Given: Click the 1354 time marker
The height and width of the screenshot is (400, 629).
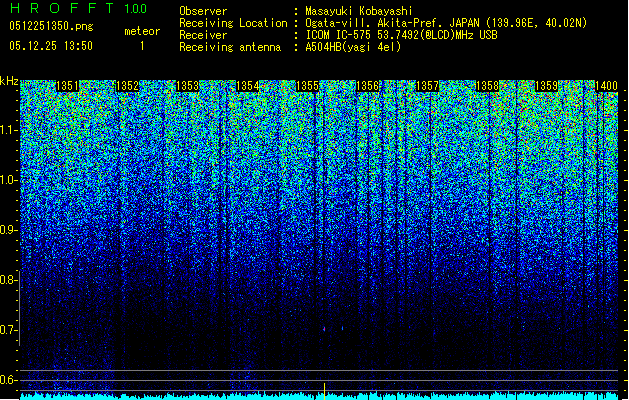Looking at the screenshot, I should 248,86.
